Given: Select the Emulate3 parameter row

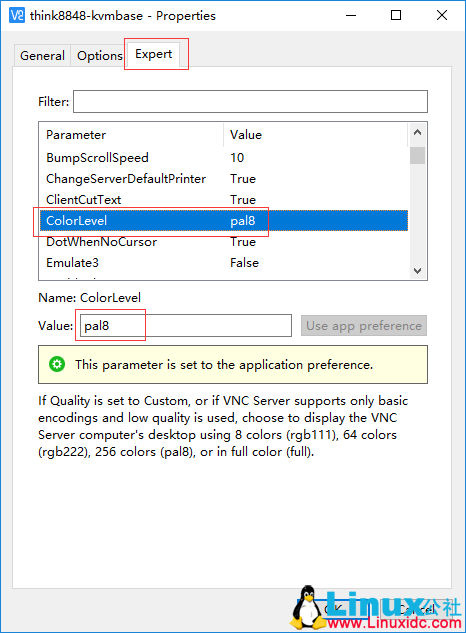Looking at the screenshot, I should pyautogui.click(x=224, y=262).
